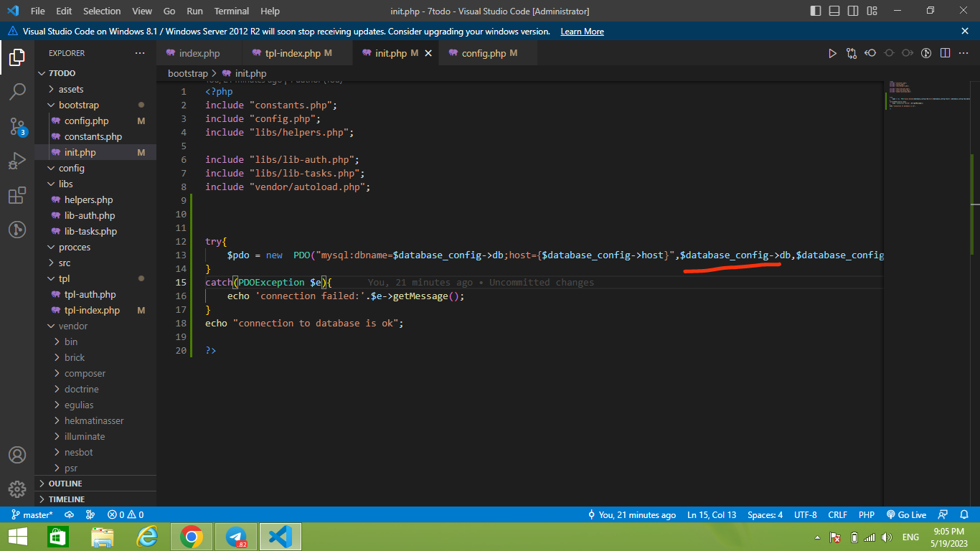Click the master* git branch indicator
This screenshot has width=980, height=551.
[x=31, y=514]
